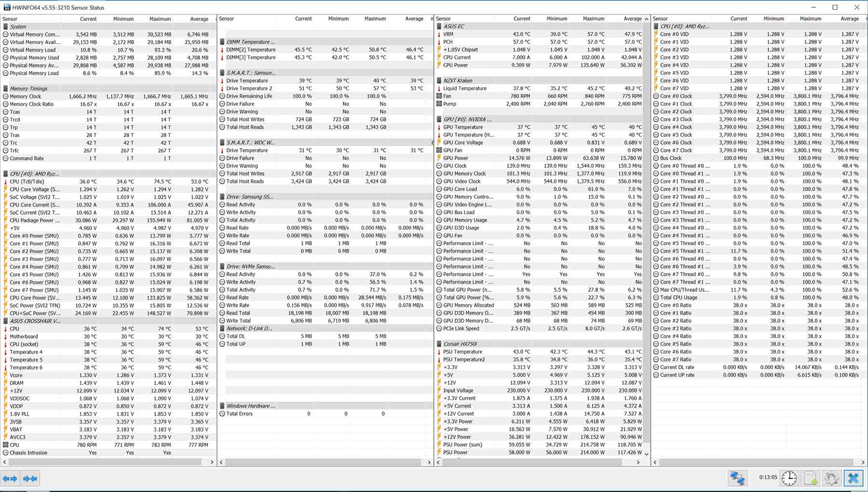Click the NZXT Kraken group icon
Viewport: 868px width, 492px height.
(439, 81)
